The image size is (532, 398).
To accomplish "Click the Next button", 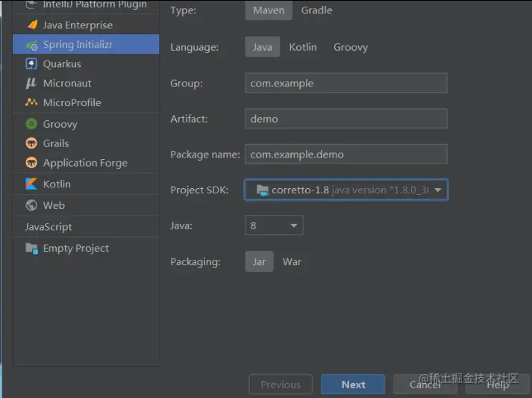I will point(353,385).
